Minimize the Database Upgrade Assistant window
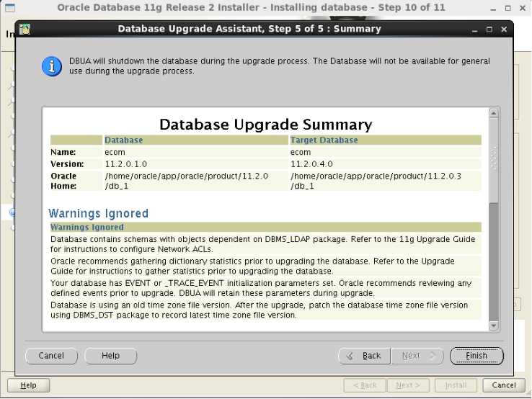 [x=474, y=30]
